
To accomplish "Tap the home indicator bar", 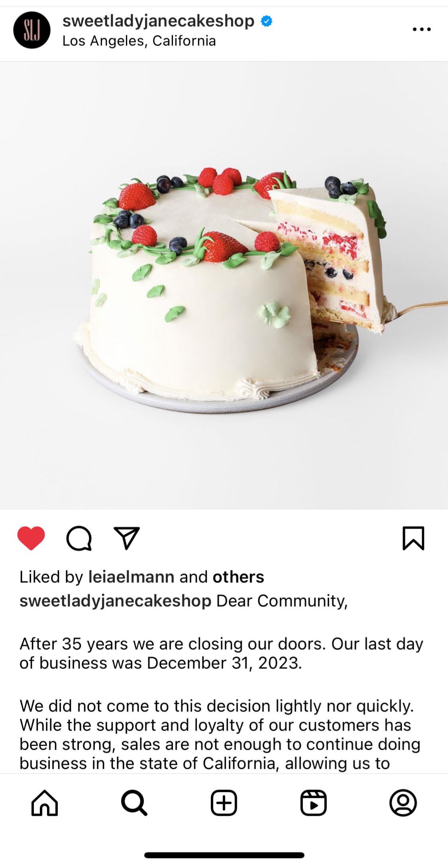I will click(x=224, y=855).
